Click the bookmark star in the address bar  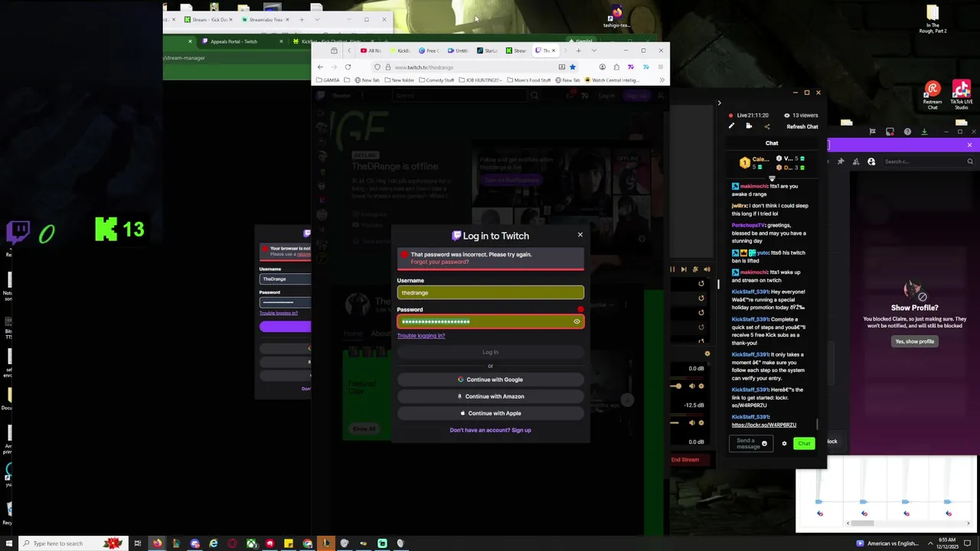(572, 67)
